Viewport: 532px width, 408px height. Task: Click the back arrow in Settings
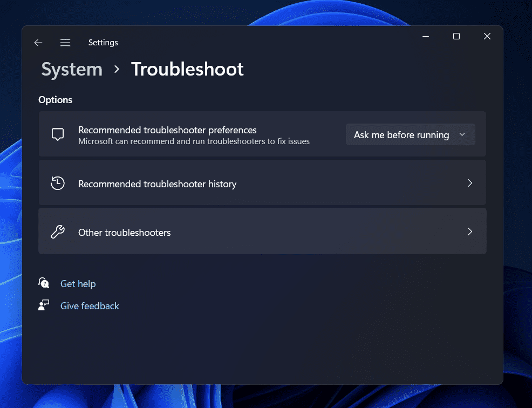point(38,43)
